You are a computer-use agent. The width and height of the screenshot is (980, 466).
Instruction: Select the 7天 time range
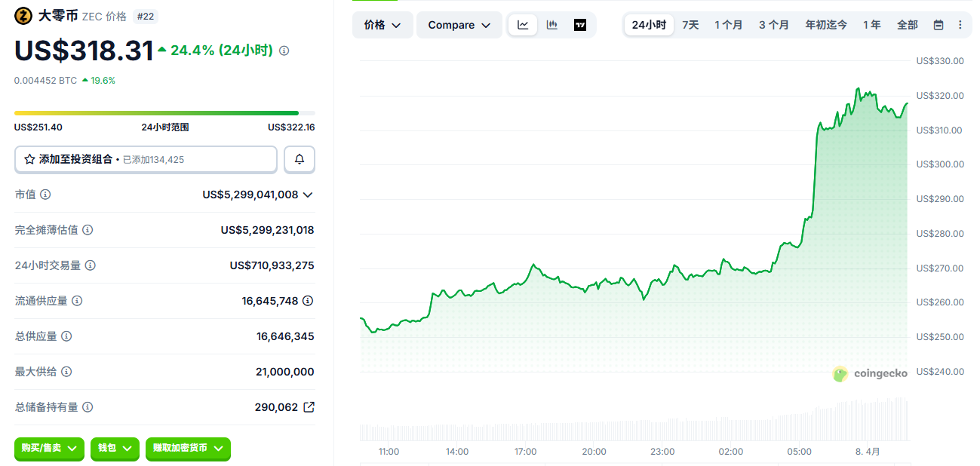click(690, 24)
